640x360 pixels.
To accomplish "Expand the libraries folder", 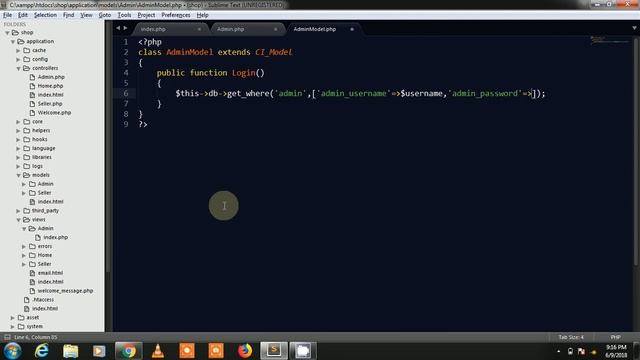I will [x=18, y=157].
